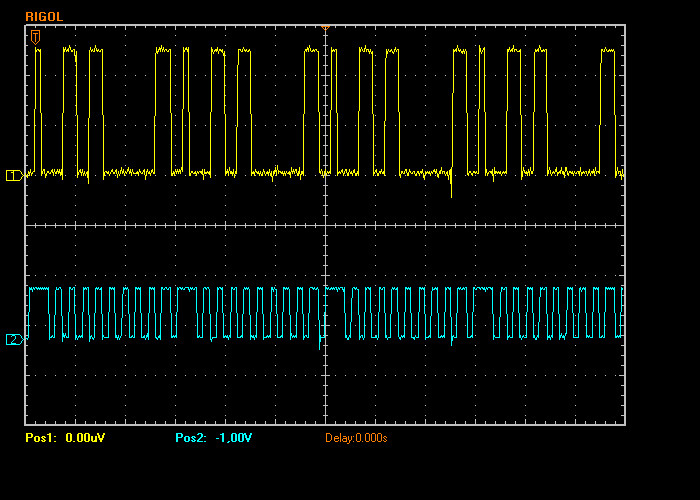Screen dimensions: 700x500
Task: Click the Pos1 0.00uV readout
Action: tap(65, 438)
